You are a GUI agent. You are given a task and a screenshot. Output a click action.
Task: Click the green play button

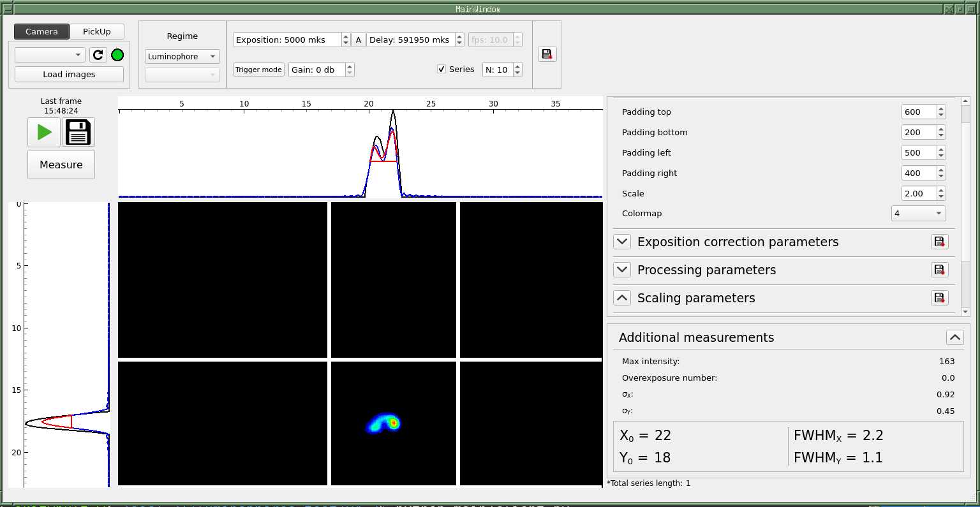click(44, 132)
